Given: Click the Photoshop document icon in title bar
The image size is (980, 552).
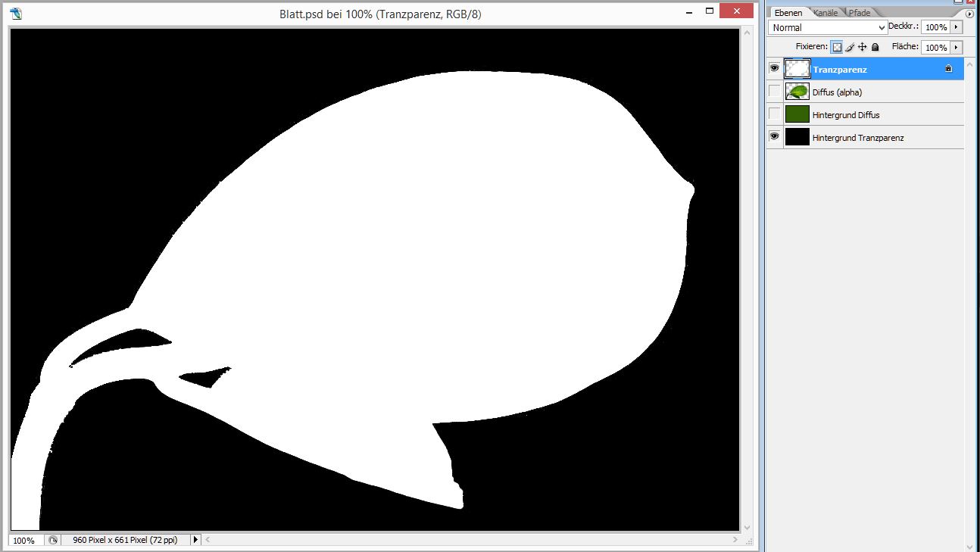Looking at the screenshot, I should pyautogui.click(x=16, y=13).
